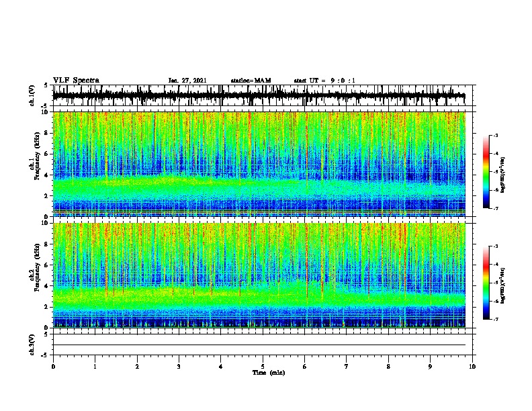The image size is (532, 411).
Task: Click time axis tick label "8"
Action: coord(388,367)
